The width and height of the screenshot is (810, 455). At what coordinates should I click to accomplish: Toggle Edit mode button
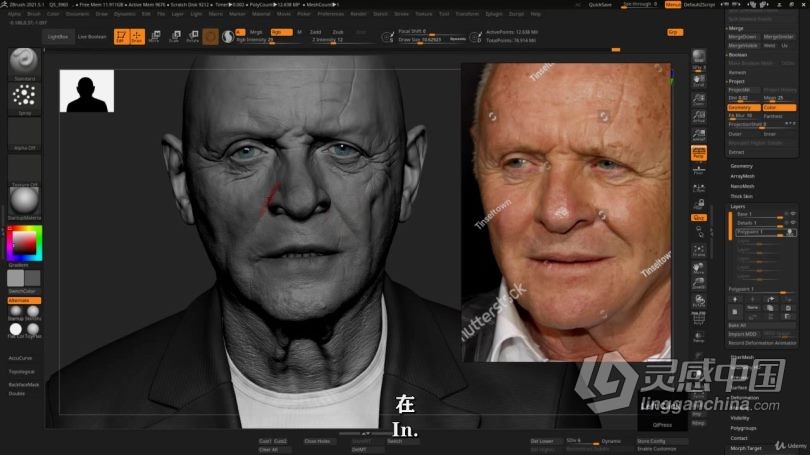(x=121, y=36)
